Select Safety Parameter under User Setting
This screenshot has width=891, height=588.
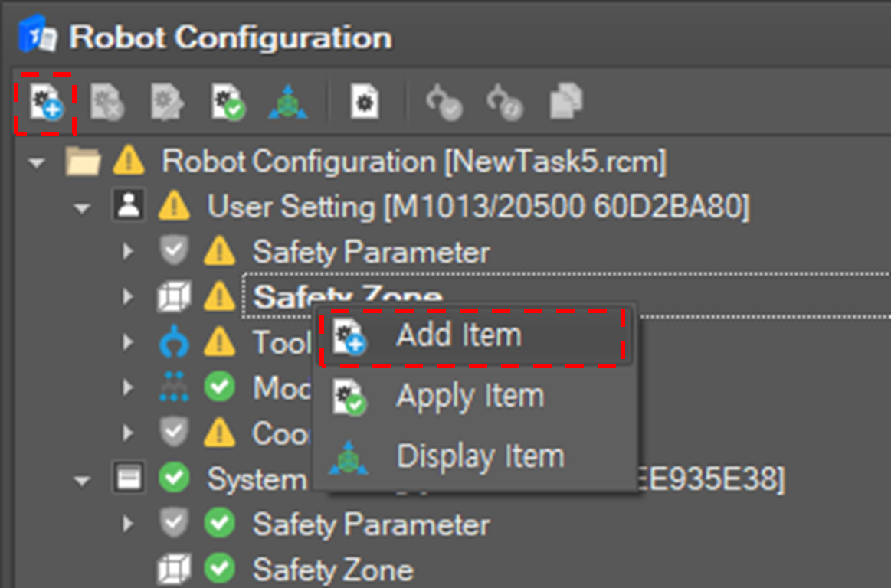[371, 252]
